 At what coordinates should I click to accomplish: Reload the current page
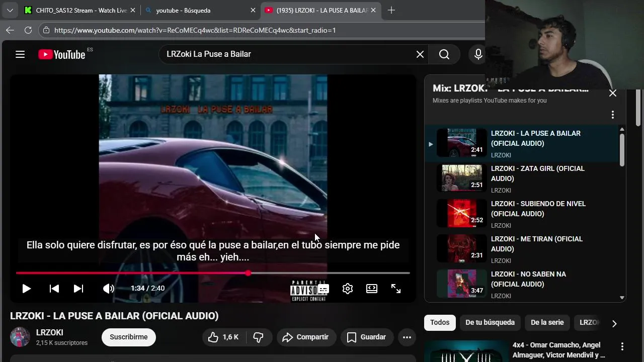tap(28, 30)
